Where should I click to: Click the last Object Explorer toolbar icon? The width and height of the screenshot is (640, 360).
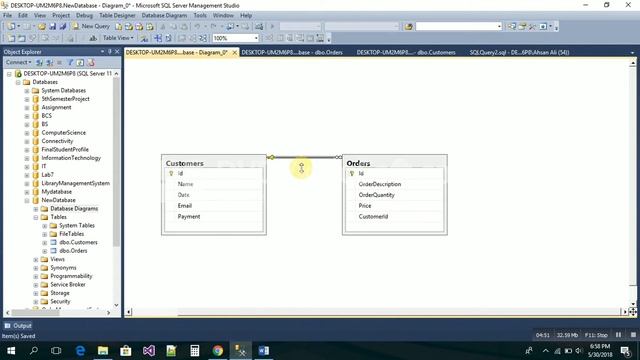[x=91, y=62]
